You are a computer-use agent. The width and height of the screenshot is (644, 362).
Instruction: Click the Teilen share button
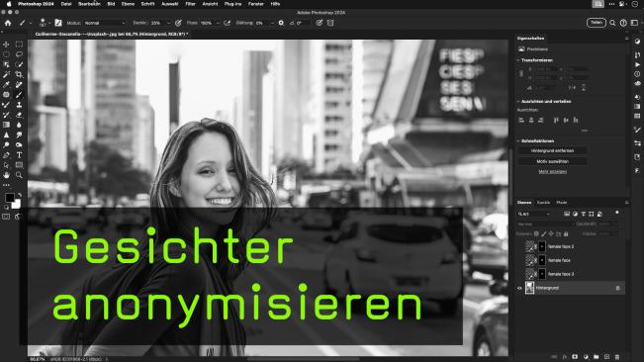coord(596,23)
